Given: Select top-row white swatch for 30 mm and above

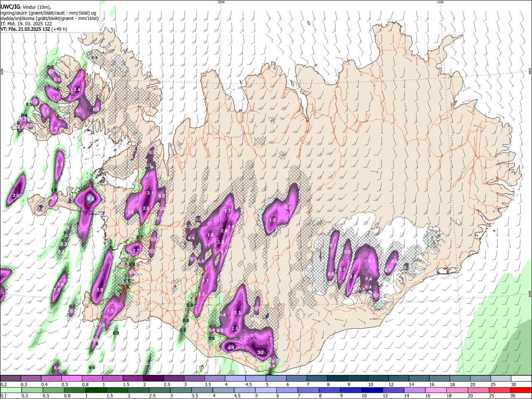Looking at the screenshot, I should point(521,379).
